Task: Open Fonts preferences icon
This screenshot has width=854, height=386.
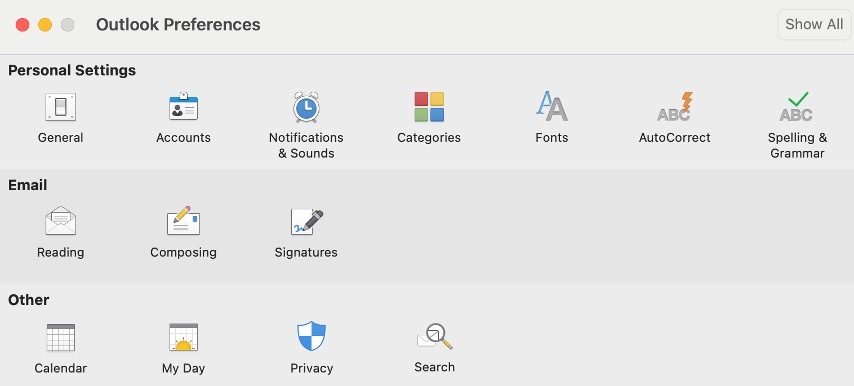Action: pyautogui.click(x=552, y=106)
